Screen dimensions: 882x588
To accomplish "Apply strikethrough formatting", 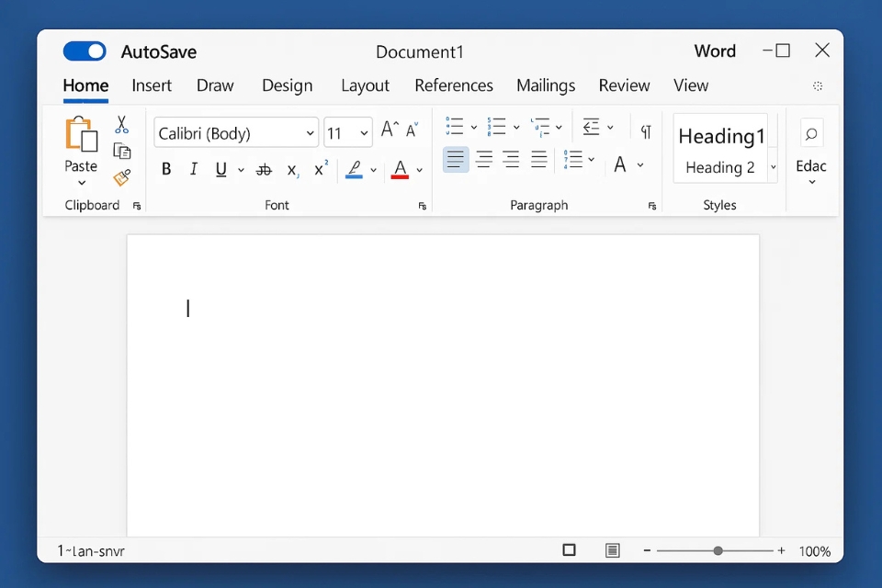I will point(264,169).
